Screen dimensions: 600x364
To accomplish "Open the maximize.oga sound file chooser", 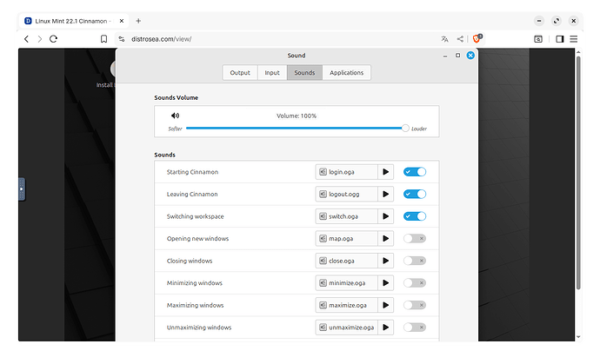I will coord(346,305).
